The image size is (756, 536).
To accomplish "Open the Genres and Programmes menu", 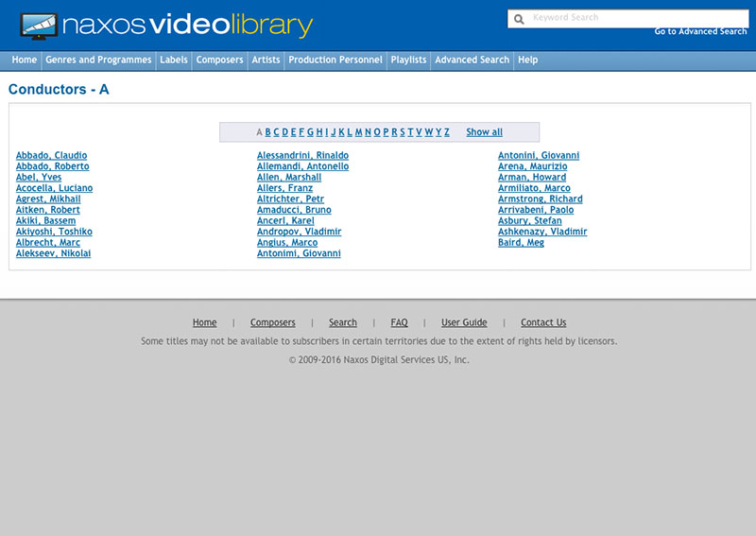I will [x=98, y=60].
